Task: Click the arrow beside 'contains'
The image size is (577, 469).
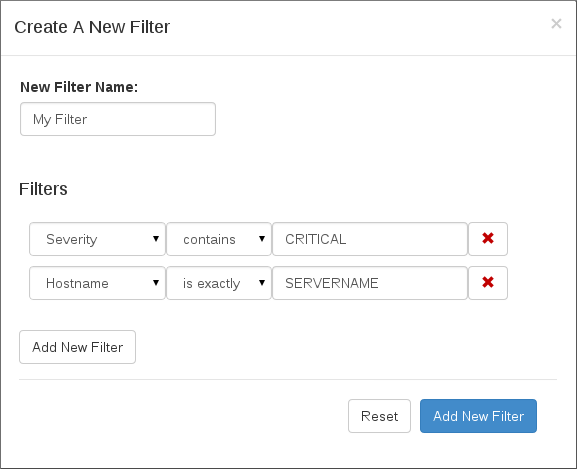Action: 262,239
